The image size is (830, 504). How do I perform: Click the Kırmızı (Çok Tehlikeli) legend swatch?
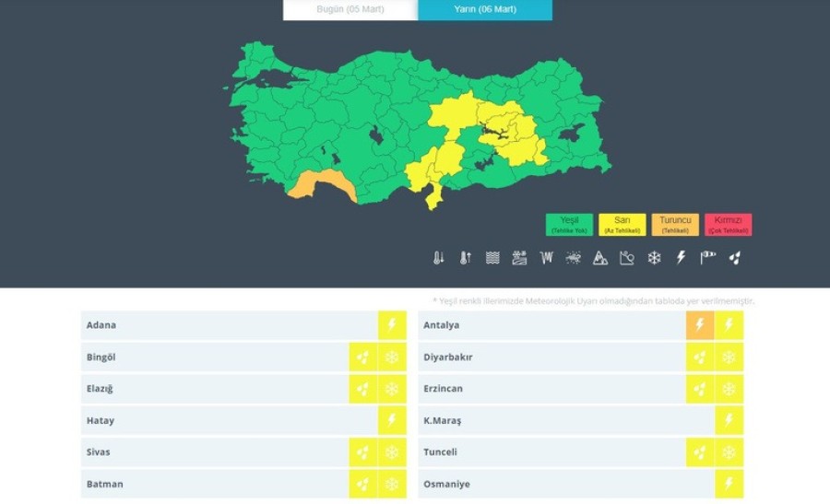(728, 225)
